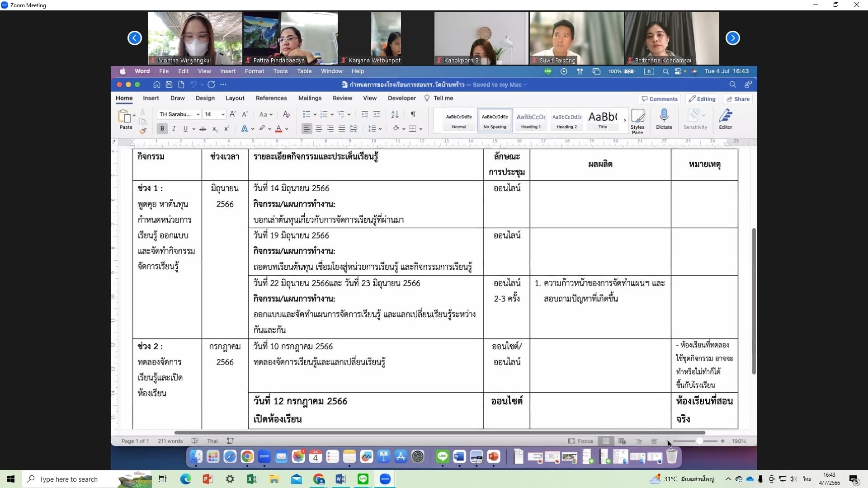
Task: Toggle italic formatting button
Action: coord(174,129)
